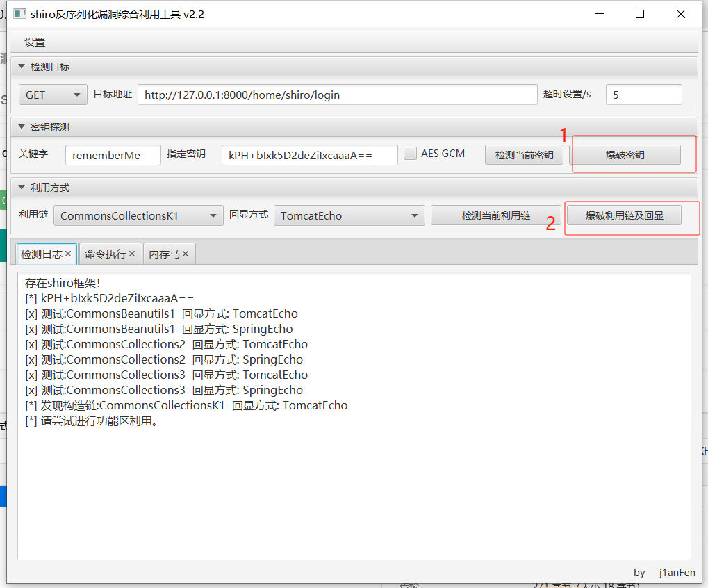Enable the AES GCM checkbox

coord(410,154)
